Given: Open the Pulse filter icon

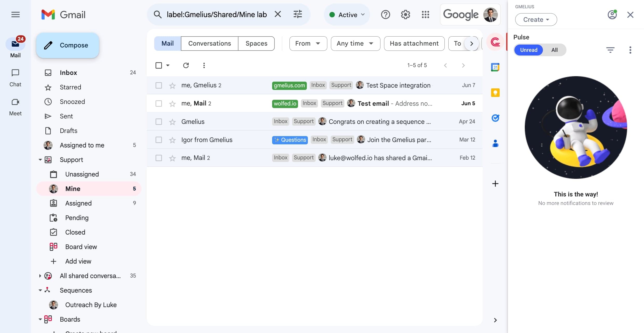Looking at the screenshot, I should 610,50.
